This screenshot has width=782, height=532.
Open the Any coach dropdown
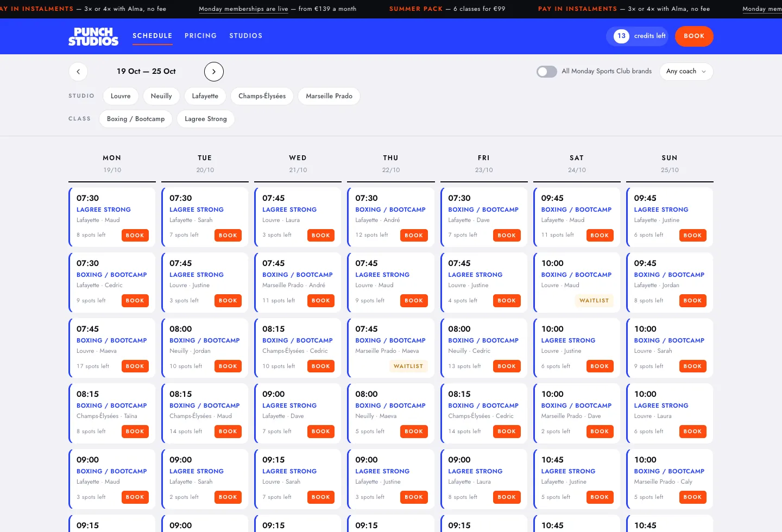point(686,72)
